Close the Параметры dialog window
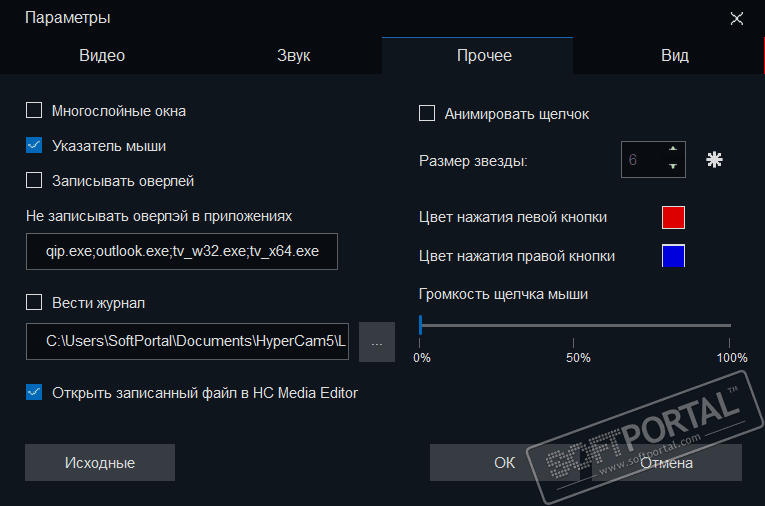Screen dimensions: 765x506 point(737,18)
